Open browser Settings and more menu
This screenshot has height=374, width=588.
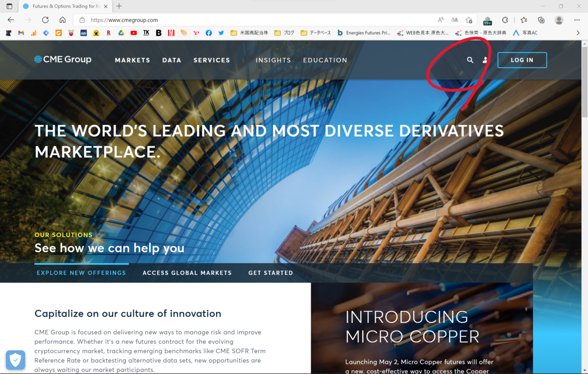pyautogui.click(x=577, y=20)
